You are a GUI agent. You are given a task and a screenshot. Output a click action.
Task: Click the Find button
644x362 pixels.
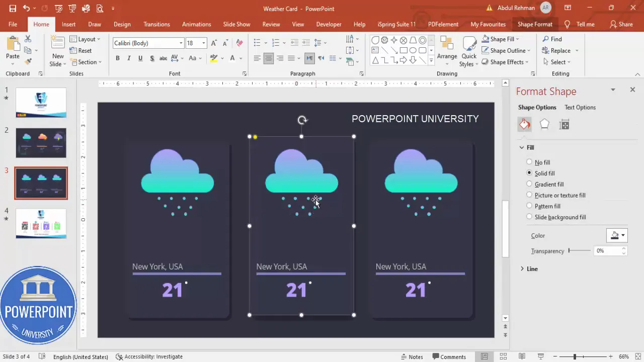[x=552, y=39]
